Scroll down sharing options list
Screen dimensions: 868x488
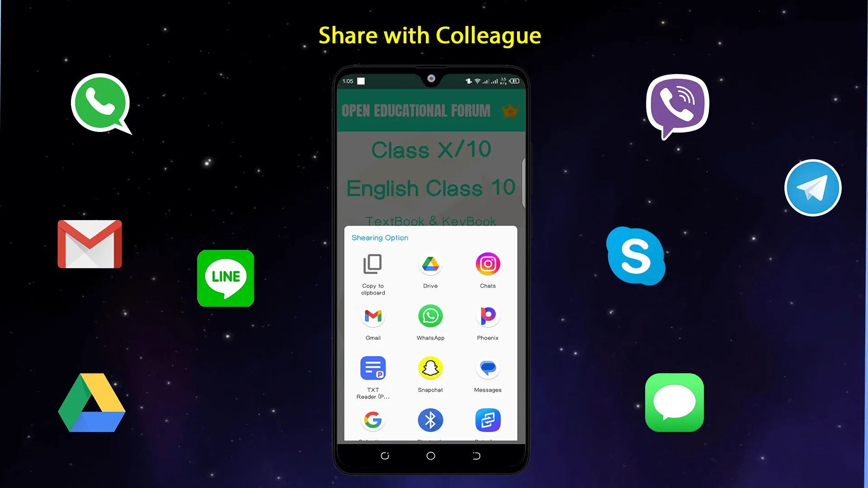click(430, 423)
